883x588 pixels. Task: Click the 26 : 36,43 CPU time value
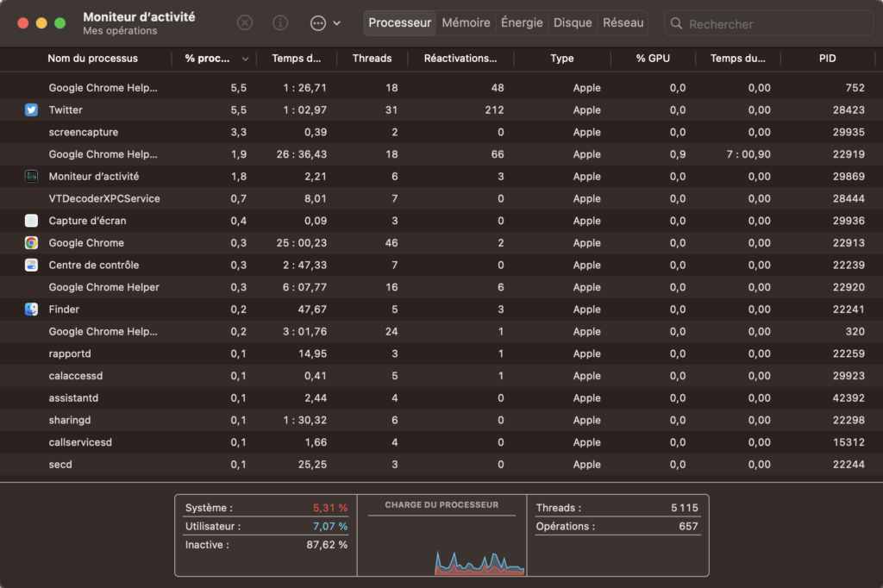(x=301, y=154)
